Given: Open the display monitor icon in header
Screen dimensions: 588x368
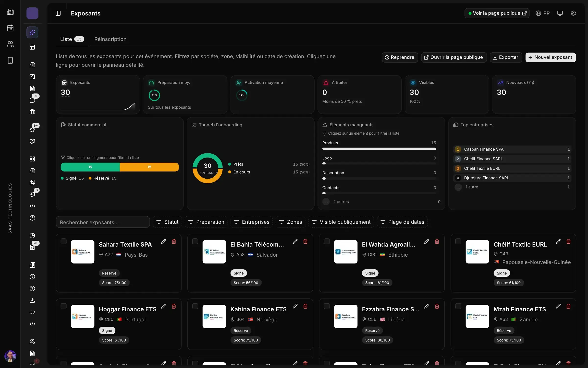Looking at the screenshot, I should click(x=560, y=13).
